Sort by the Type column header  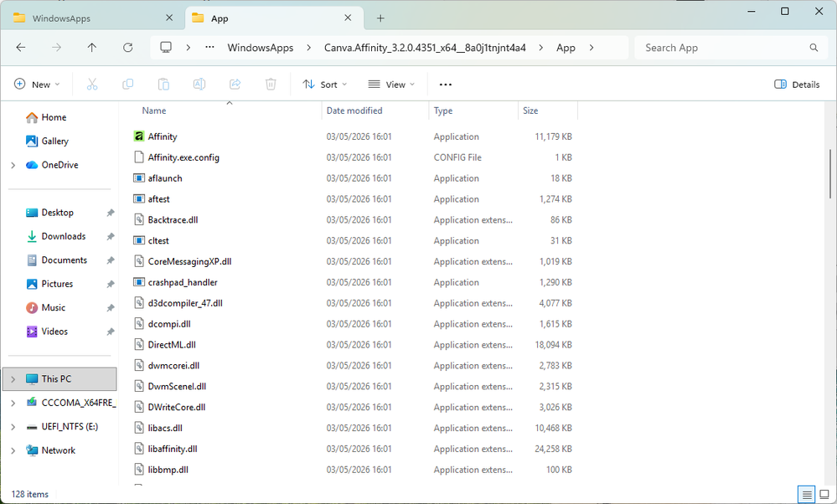[x=443, y=111]
